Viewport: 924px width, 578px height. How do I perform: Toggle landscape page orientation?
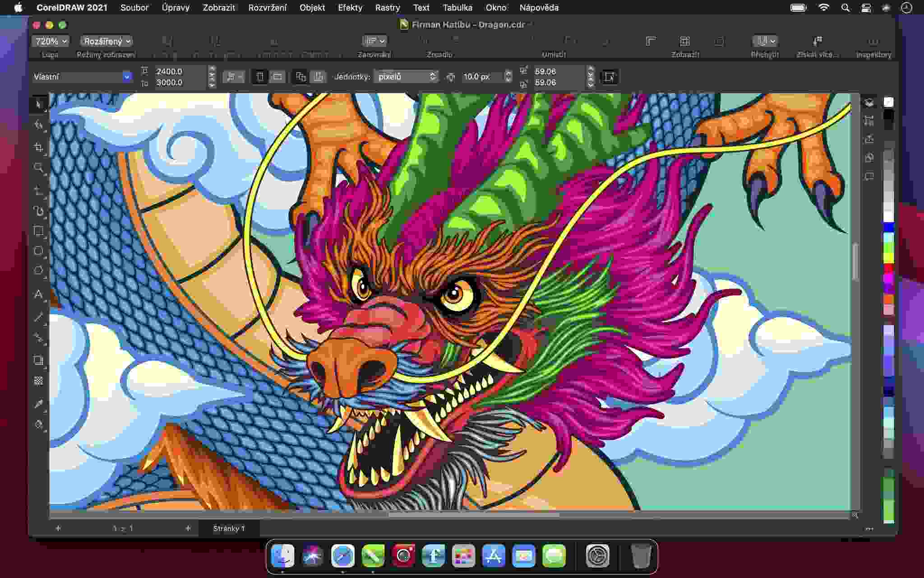pyautogui.click(x=277, y=77)
